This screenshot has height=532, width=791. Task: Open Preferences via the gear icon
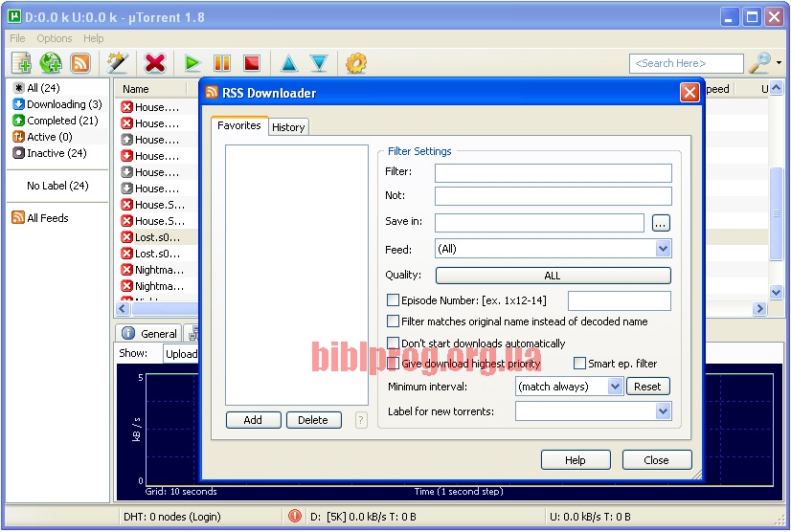[x=356, y=63]
